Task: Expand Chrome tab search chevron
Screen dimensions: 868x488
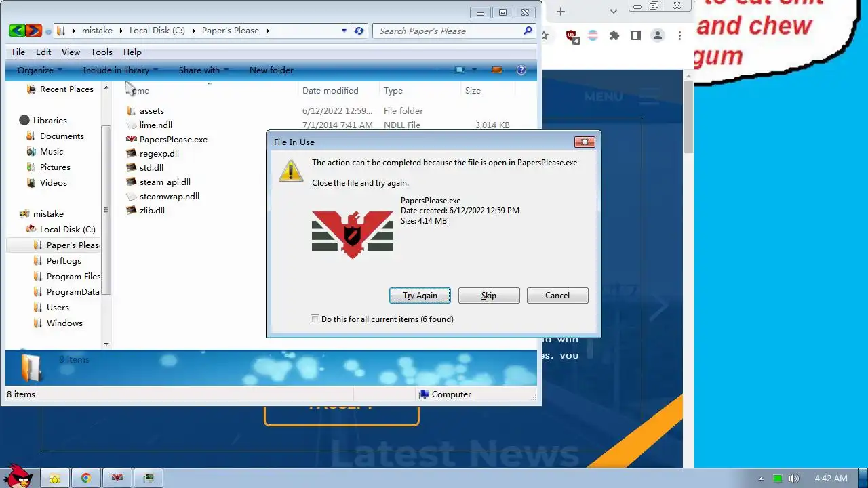Action: pyautogui.click(x=614, y=11)
